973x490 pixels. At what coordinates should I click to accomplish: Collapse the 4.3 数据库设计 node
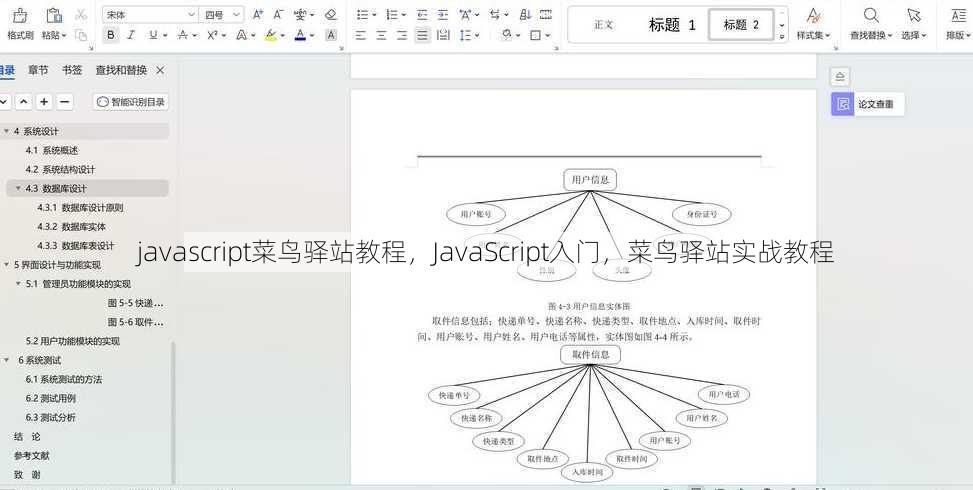click(x=19, y=189)
